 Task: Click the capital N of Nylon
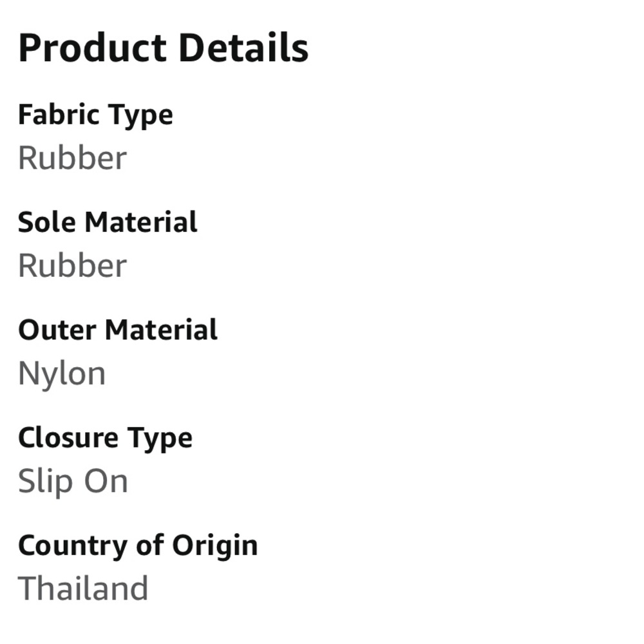[x=29, y=373]
